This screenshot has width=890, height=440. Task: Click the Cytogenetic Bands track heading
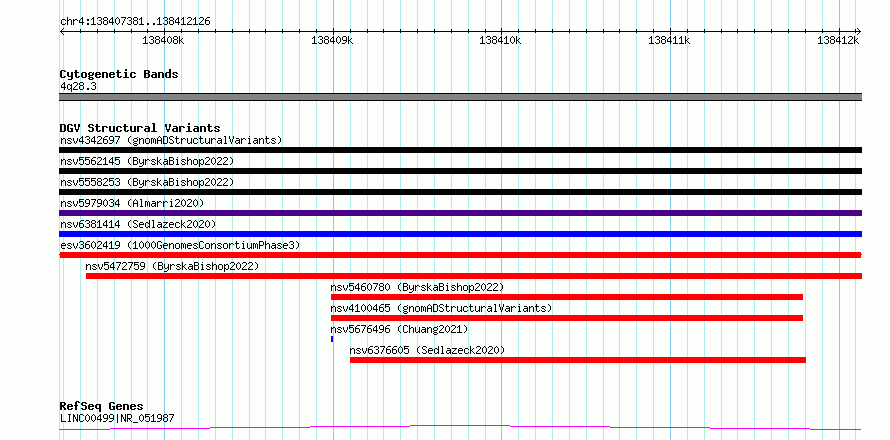[119, 74]
